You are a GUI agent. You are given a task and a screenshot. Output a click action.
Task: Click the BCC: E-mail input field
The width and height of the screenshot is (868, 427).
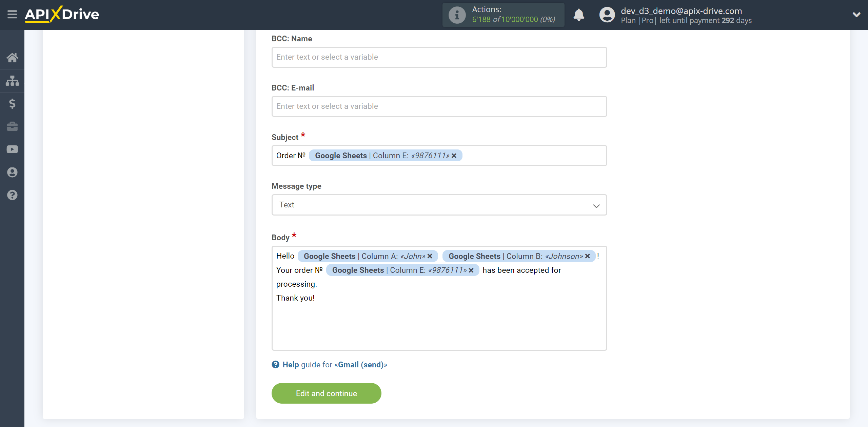tap(439, 106)
